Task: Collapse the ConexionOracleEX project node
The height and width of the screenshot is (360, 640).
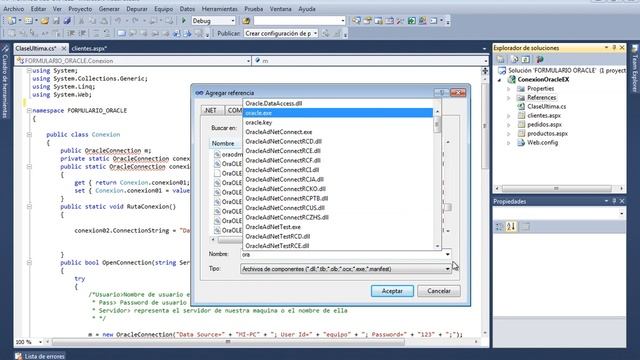Action: 500,80
